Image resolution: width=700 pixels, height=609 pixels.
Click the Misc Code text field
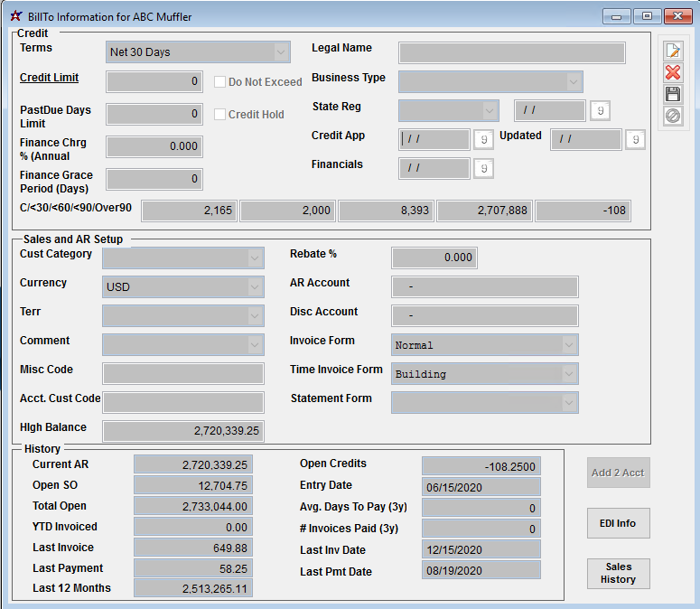[183, 374]
